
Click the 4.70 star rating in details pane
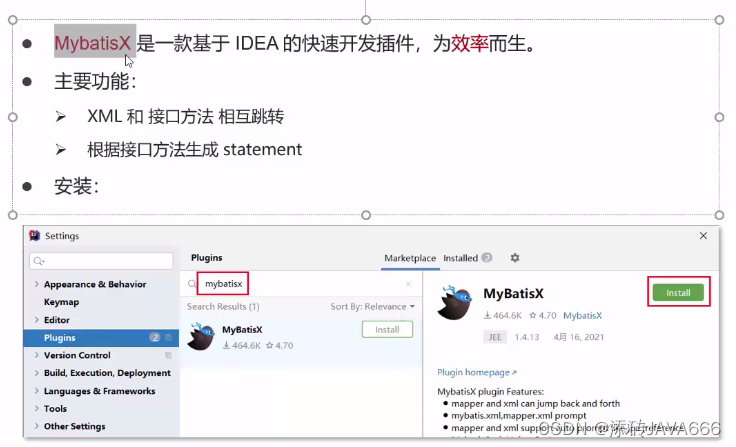pyautogui.click(x=543, y=316)
